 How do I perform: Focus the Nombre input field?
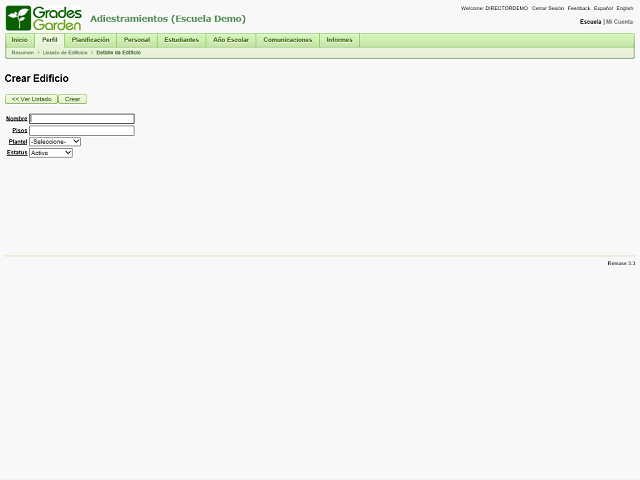point(82,119)
